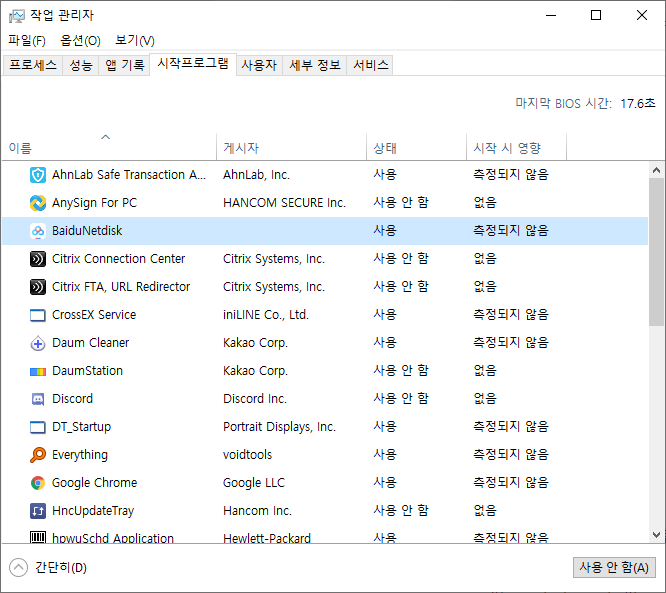
Task: Click publisher Google LLC
Action: (254, 483)
